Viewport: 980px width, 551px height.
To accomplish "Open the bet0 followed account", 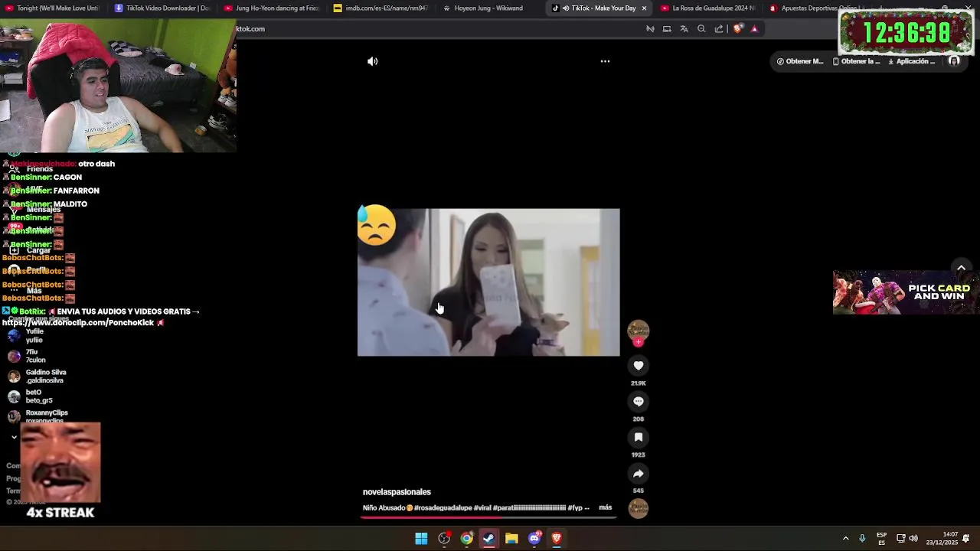I will [32, 396].
